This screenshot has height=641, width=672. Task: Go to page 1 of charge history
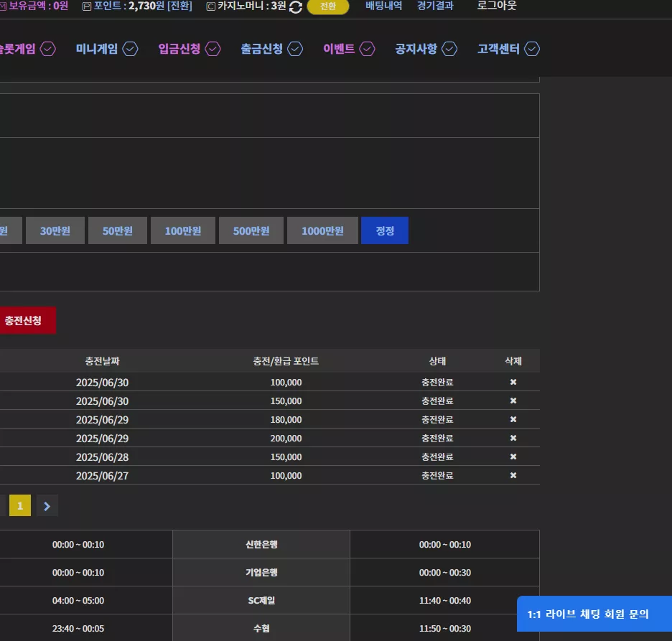coord(20,505)
